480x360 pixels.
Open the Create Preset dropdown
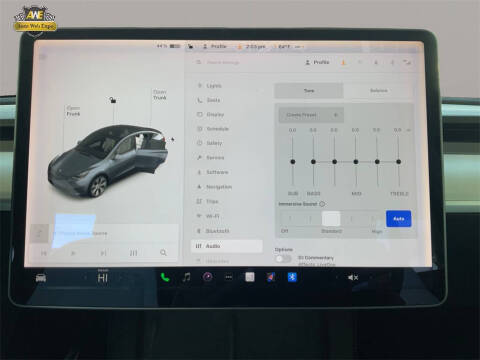click(x=311, y=115)
